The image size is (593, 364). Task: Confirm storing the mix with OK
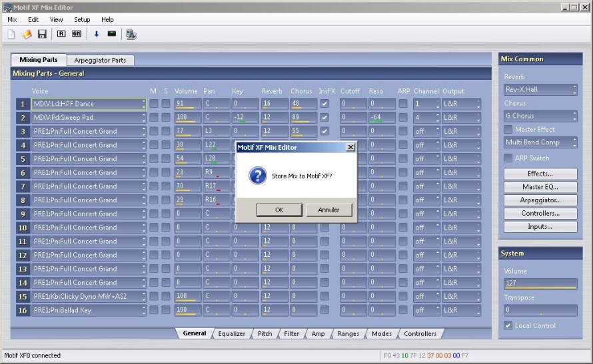pos(279,210)
